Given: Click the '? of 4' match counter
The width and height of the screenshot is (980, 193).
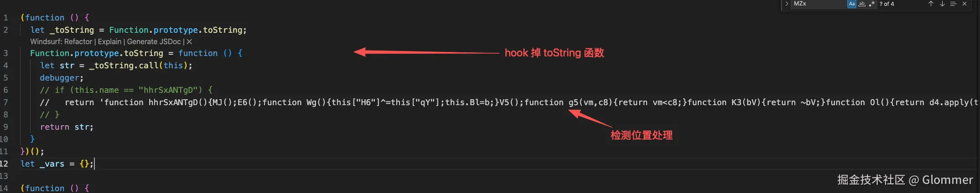Looking at the screenshot, I should tap(887, 4).
